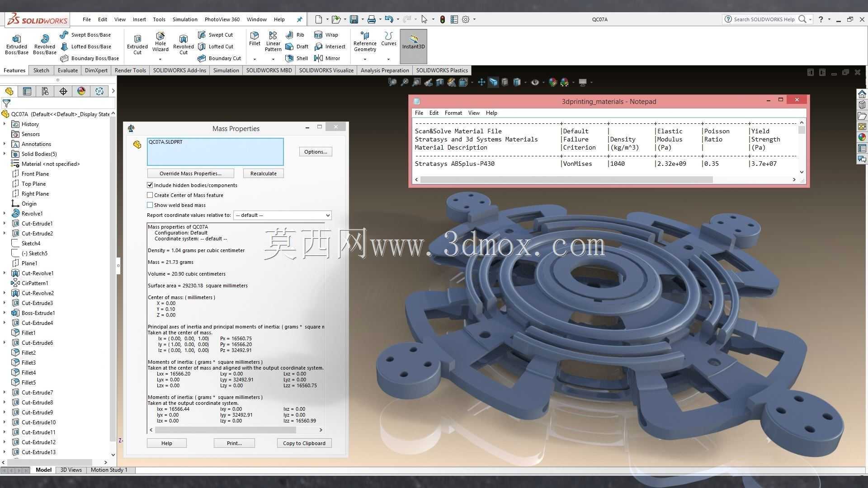Switch to the Sketch tab
The image size is (868, 488).
(x=41, y=70)
